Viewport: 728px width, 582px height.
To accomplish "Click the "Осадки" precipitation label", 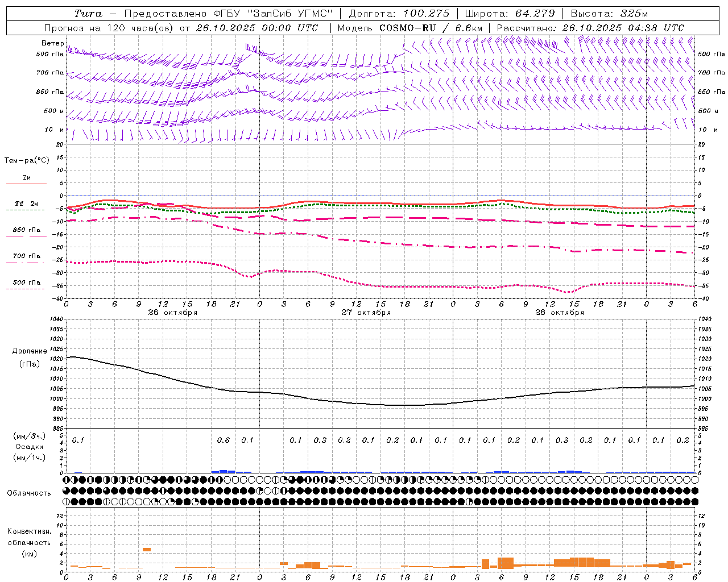I will pyautogui.click(x=30, y=447).
